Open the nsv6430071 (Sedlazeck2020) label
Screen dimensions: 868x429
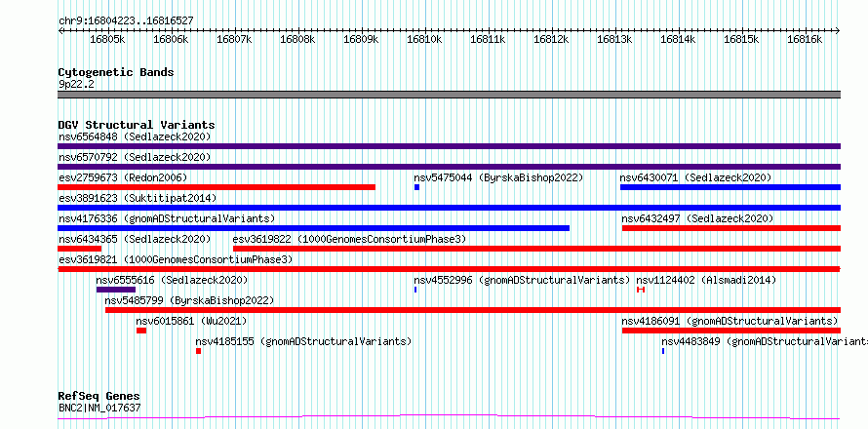(695, 177)
